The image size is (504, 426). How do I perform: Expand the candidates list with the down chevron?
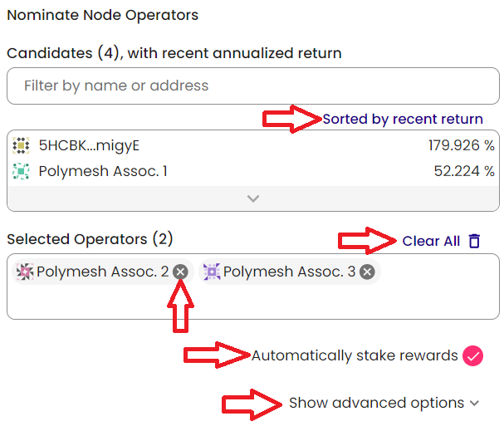[x=253, y=198]
